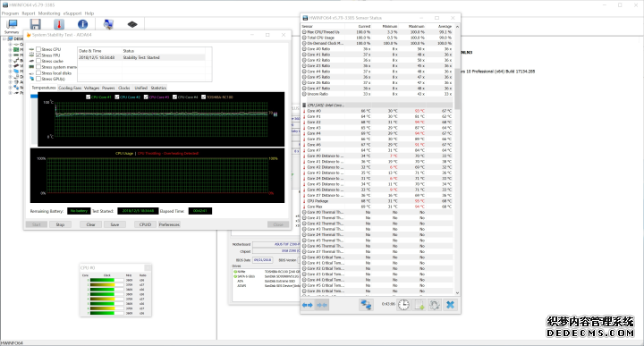This screenshot has height=346, width=644.
Task: Open the Help menu
Action: point(89,13)
